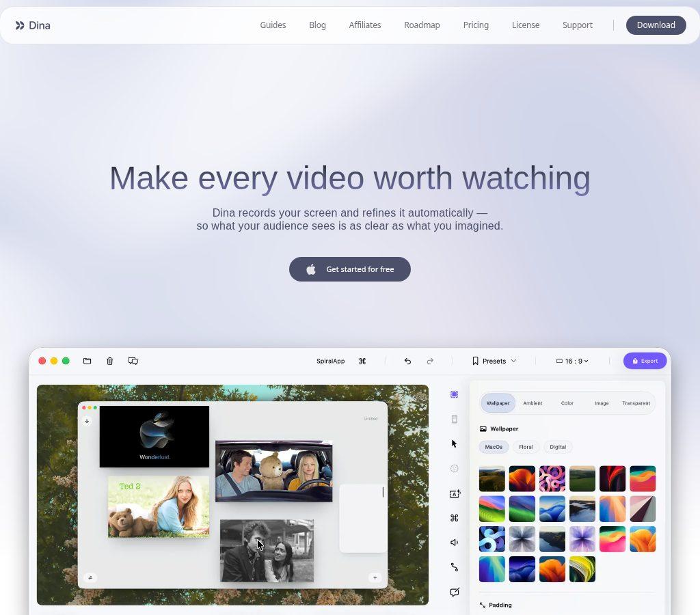Go to the Blog link

(x=317, y=25)
